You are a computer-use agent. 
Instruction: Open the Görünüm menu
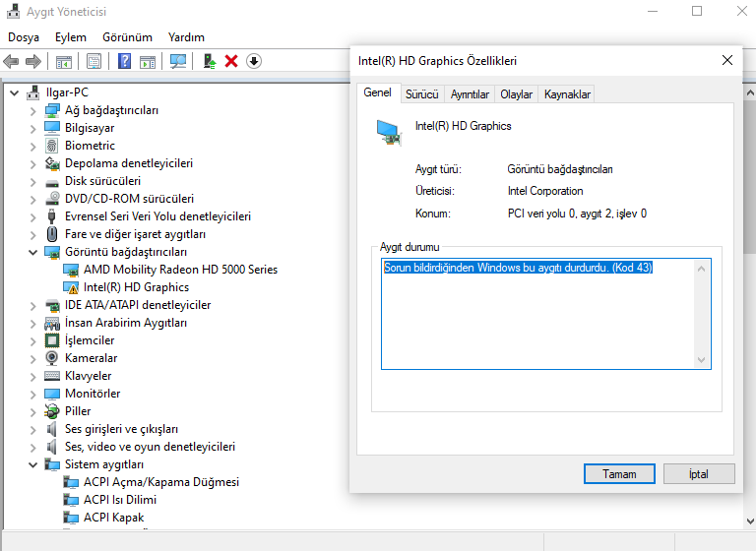[127, 37]
